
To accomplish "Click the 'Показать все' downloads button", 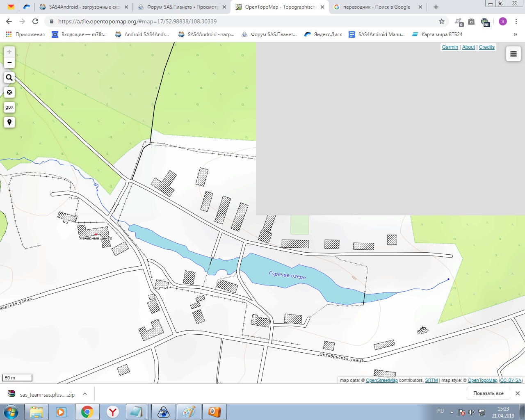I will click(488, 393).
